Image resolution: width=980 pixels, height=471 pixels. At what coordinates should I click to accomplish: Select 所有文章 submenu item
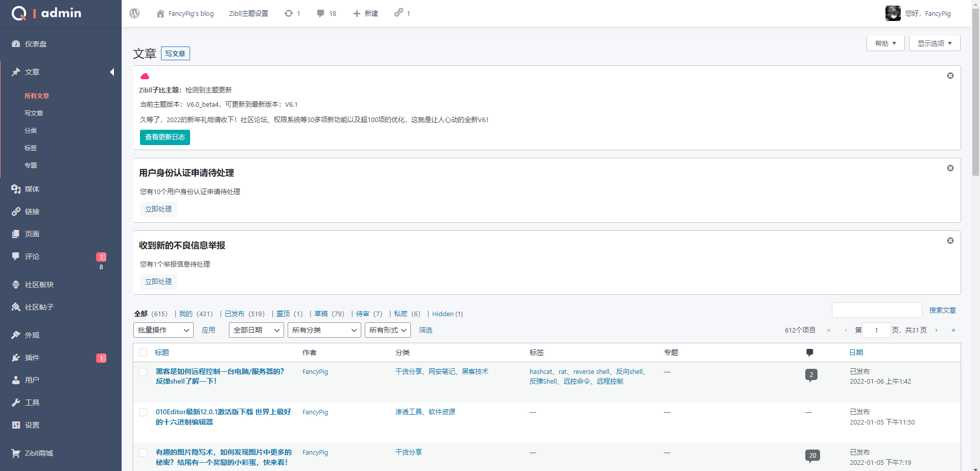coord(37,96)
